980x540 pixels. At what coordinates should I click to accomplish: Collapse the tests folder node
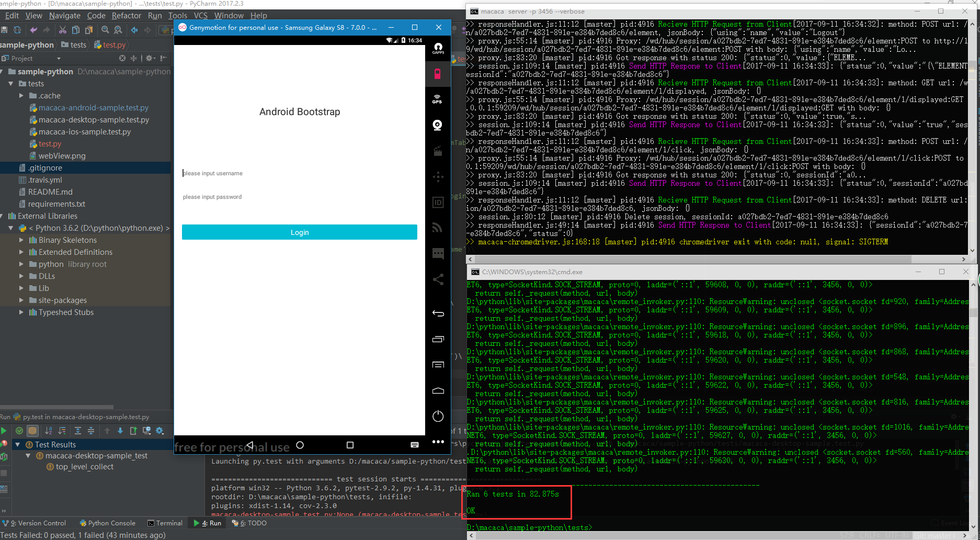click(11, 84)
